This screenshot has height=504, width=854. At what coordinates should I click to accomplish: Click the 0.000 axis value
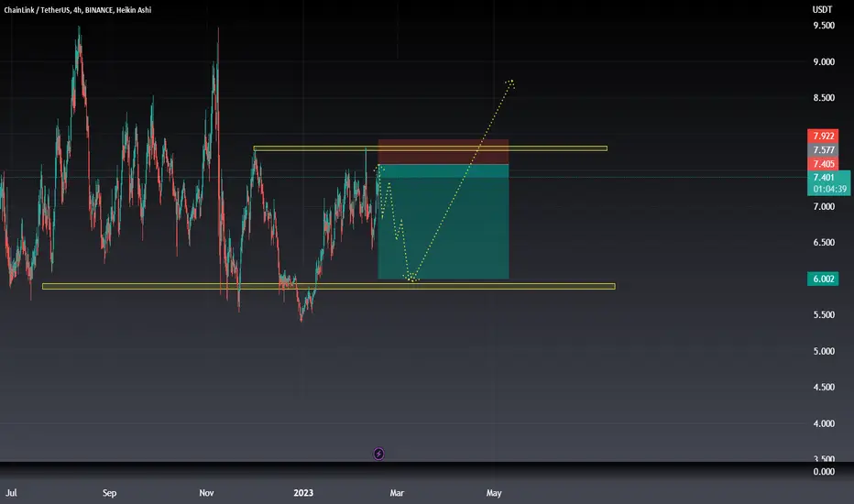[x=824, y=472]
